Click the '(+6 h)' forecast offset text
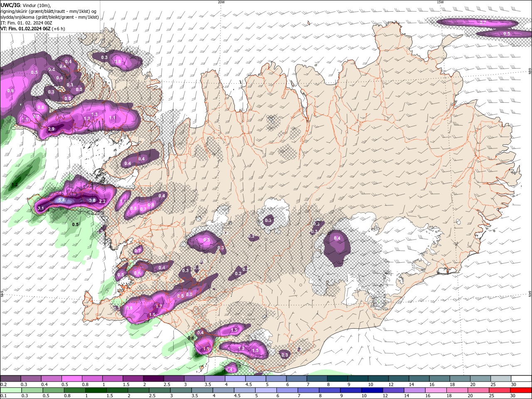The width and height of the screenshot is (532, 399). click(x=59, y=29)
